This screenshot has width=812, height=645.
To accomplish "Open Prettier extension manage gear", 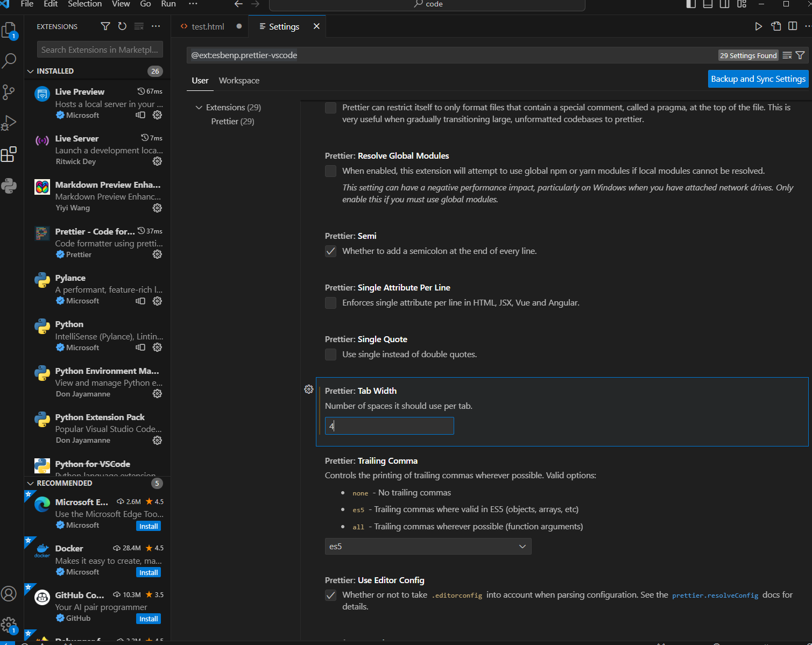I will tap(157, 254).
